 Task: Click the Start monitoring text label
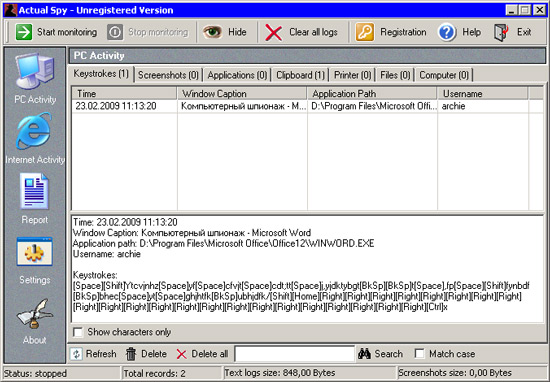(x=67, y=32)
